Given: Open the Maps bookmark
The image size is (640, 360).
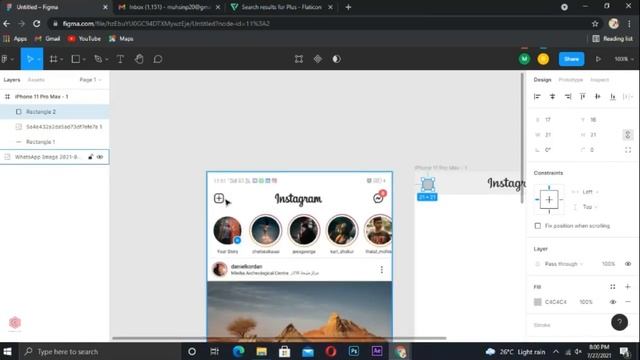Looking at the screenshot, I should [121, 39].
